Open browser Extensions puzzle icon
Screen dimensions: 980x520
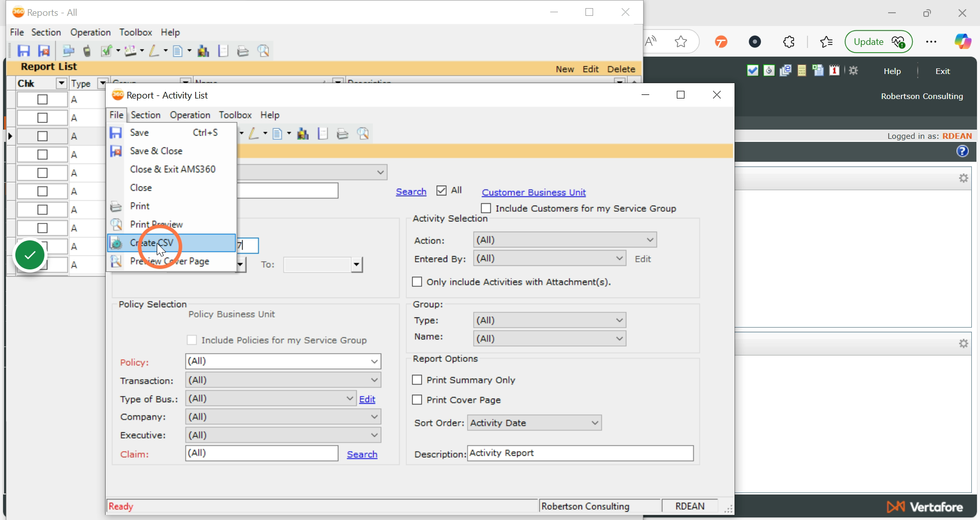pyautogui.click(x=789, y=42)
